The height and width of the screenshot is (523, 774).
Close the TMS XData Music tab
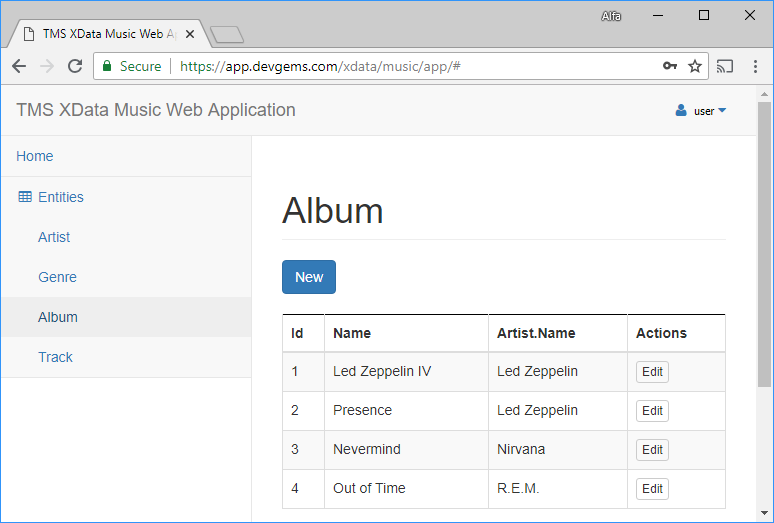click(190, 34)
